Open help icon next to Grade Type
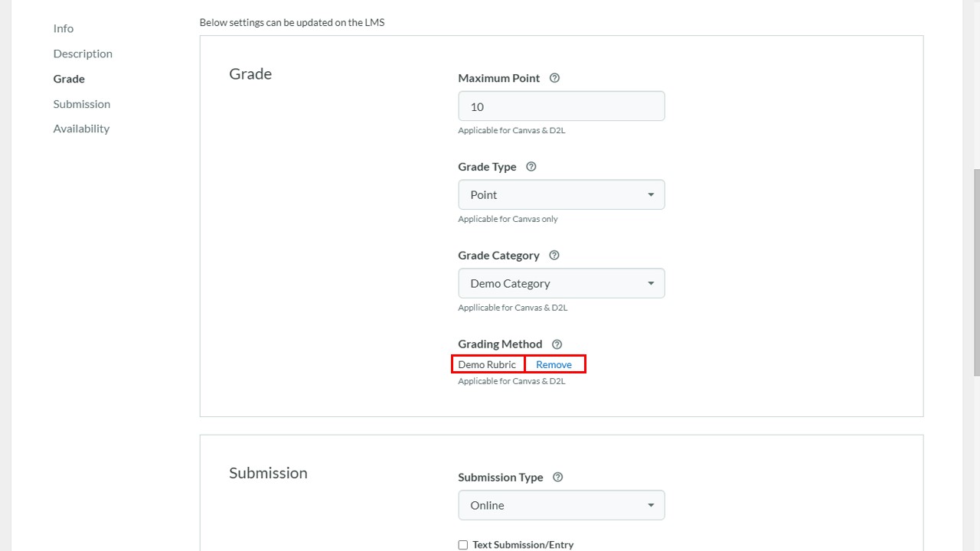Viewport: 980px width, 551px height. coord(531,167)
